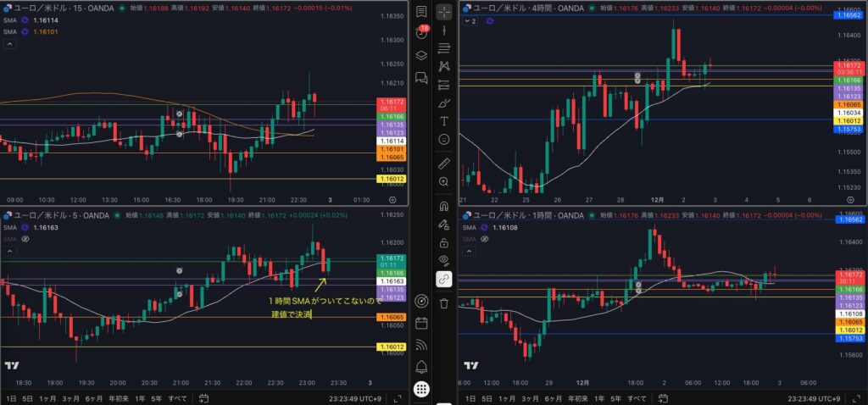The height and width of the screenshot is (405, 868).
Task: Click the yellow 1.16012 price label on 15-minute chart
Action: (392, 179)
